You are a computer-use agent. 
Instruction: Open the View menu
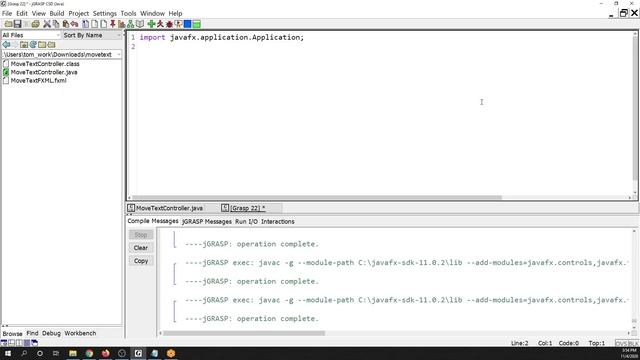click(x=39, y=13)
